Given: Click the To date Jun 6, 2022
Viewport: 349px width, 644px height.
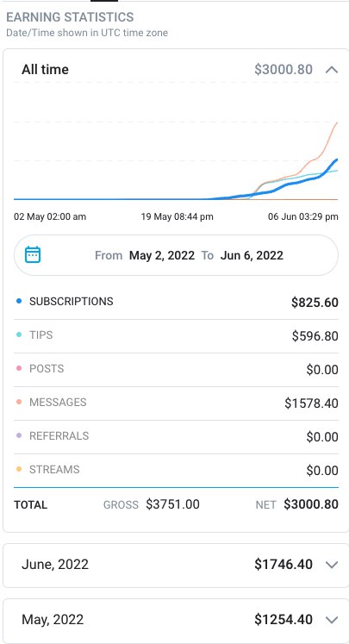Looking at the screenshot, I should click(252, 255).
